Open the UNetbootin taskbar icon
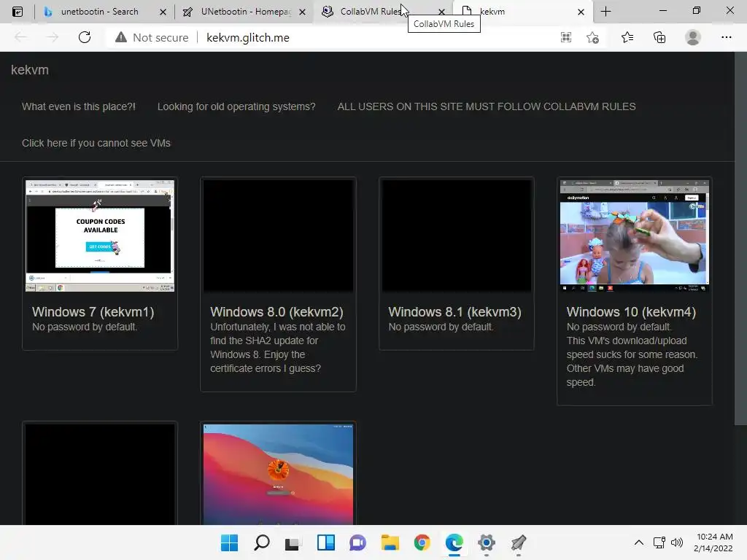 [x=519, y=542]
